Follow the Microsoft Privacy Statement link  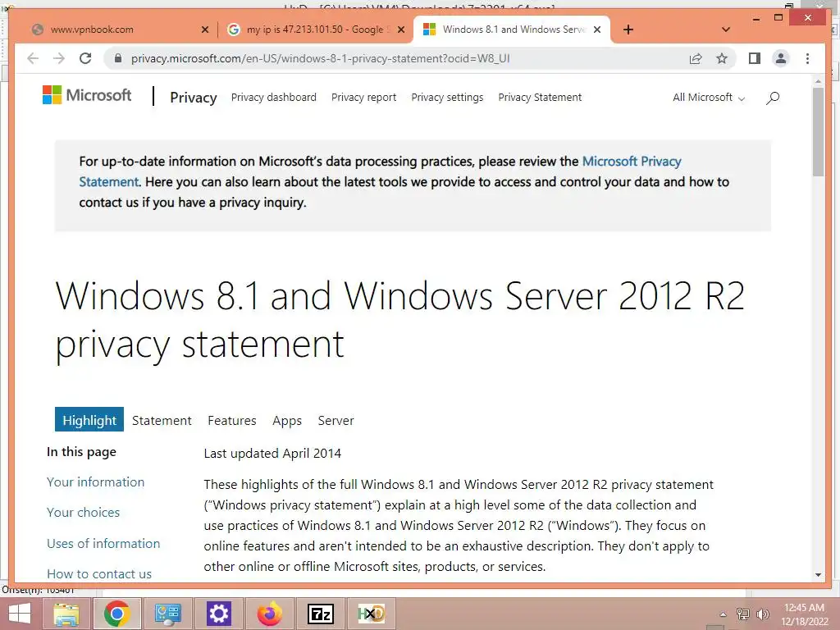click(x=632, y=162)
